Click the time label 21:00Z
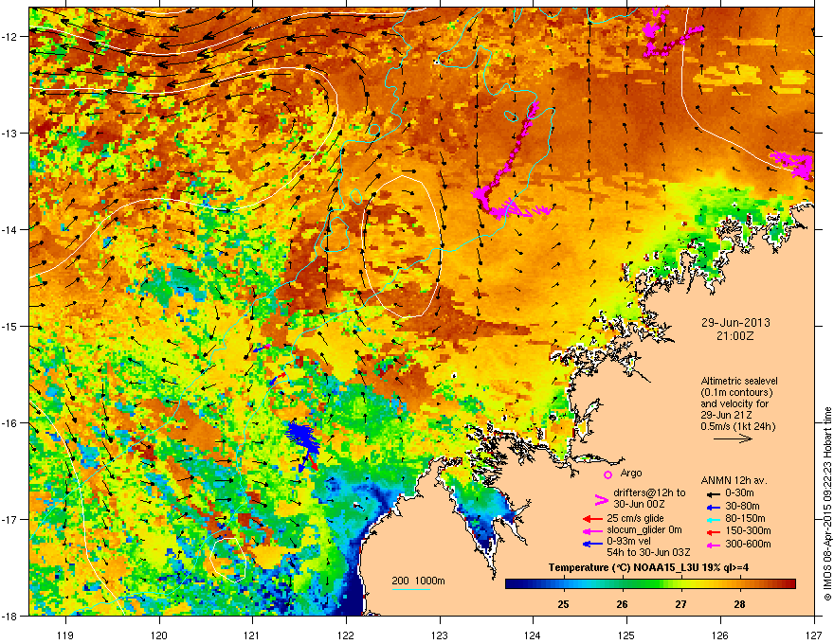Image resolution: width=834 pixels, height=644 pixels. click(735, 336)
